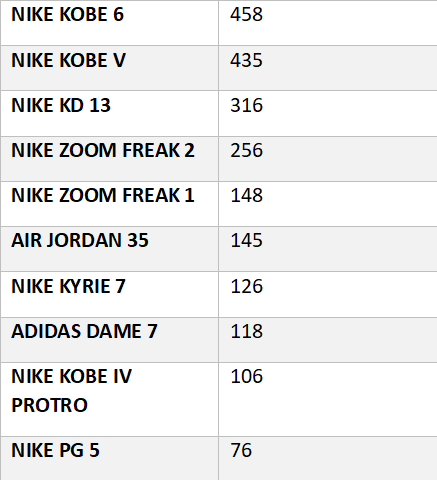Click the 316 value cell
Viewport: 437px width, 480px height.
click(328, 113)
